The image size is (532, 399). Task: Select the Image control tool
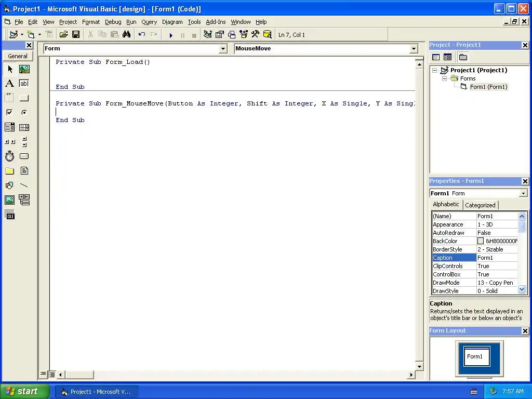click(x=10, y=200)
